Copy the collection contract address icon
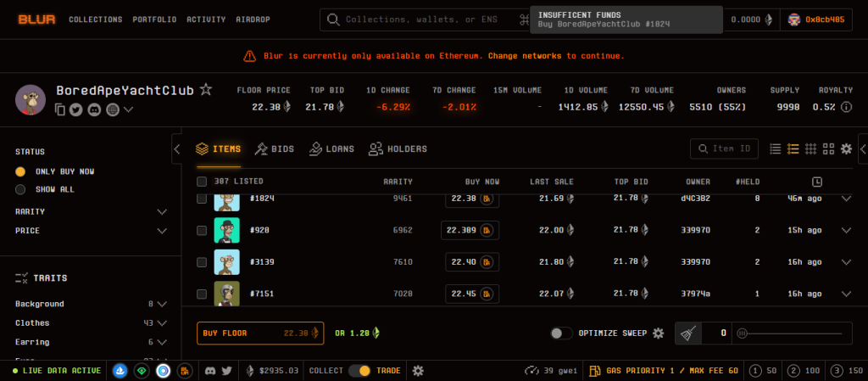 [60, 109]
